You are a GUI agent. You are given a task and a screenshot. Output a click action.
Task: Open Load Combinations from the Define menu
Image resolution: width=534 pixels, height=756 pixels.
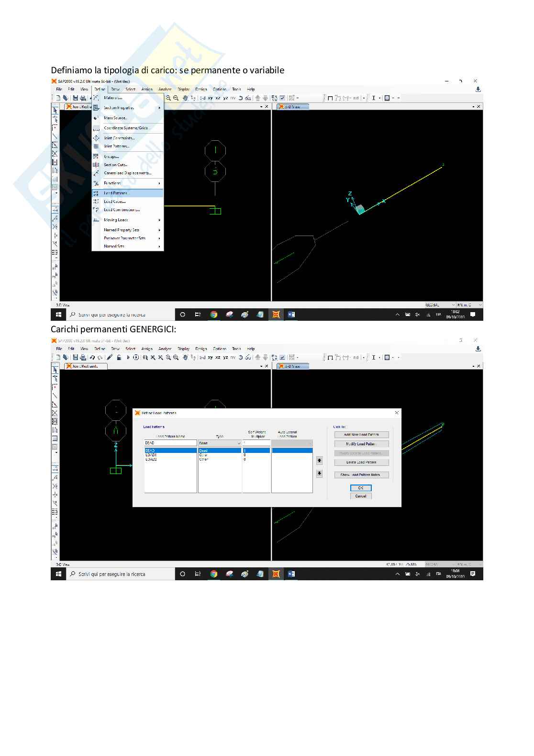pyautogui.click(x=122, y=210)
